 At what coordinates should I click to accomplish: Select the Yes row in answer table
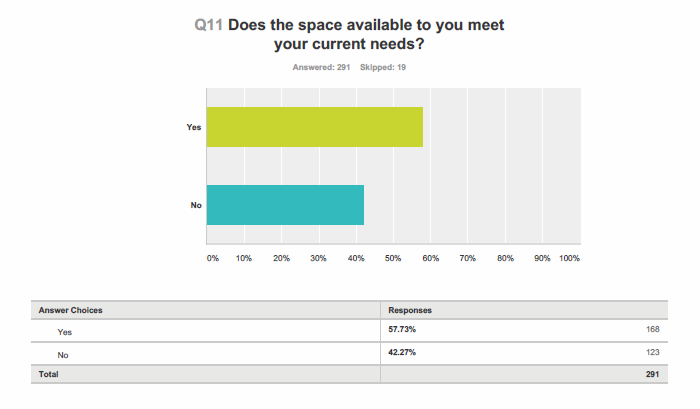pyautogui.click(x=349, y=331)
